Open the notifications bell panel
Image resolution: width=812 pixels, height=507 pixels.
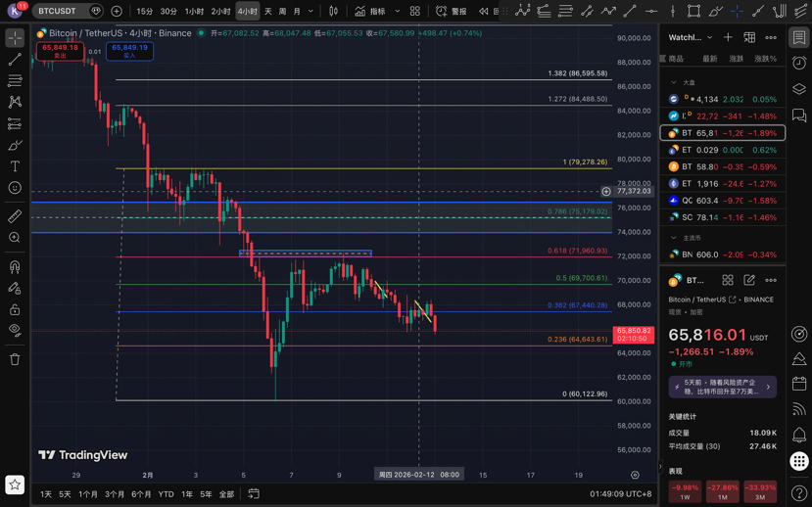pyautogui.click(x=799, y=436)
